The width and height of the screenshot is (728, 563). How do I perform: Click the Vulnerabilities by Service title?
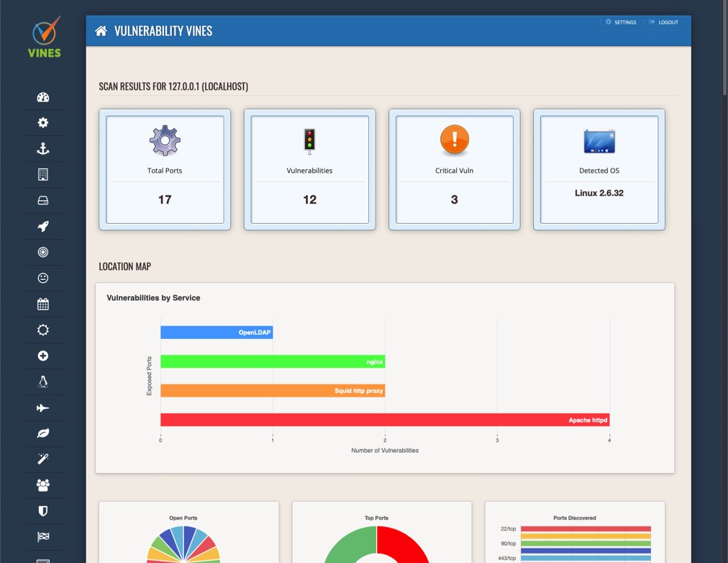coord(154,298)
